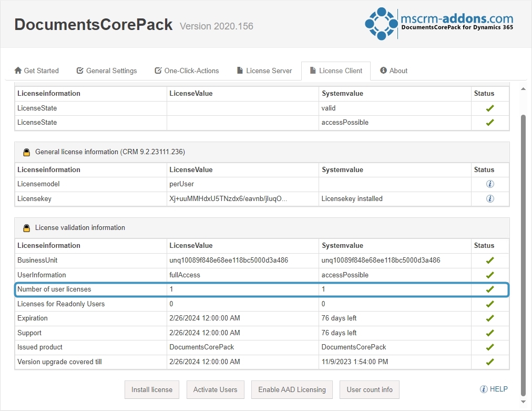Click the Issued product row checkmark

(x=490, y=347)
